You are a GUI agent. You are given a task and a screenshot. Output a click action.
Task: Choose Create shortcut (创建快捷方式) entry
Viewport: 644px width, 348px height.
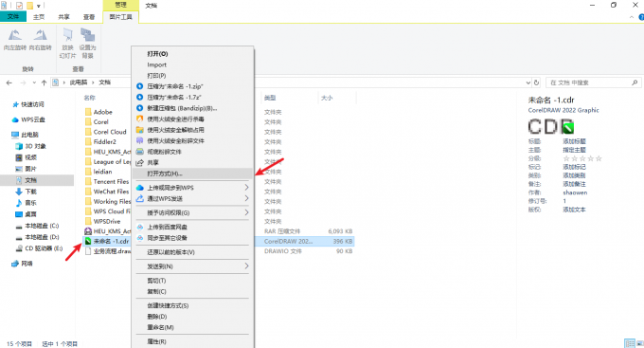pos(192,305)
